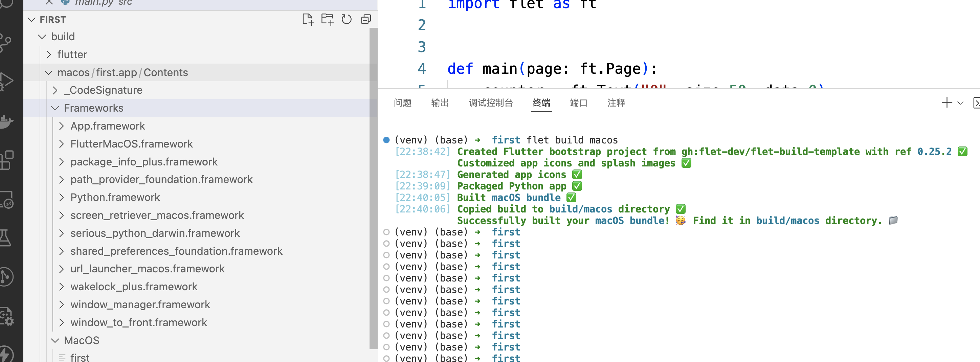The height and width of the screenshot is (362, 980).
Task: Collapse the FIRST workspace section
Action: [32, 19]
